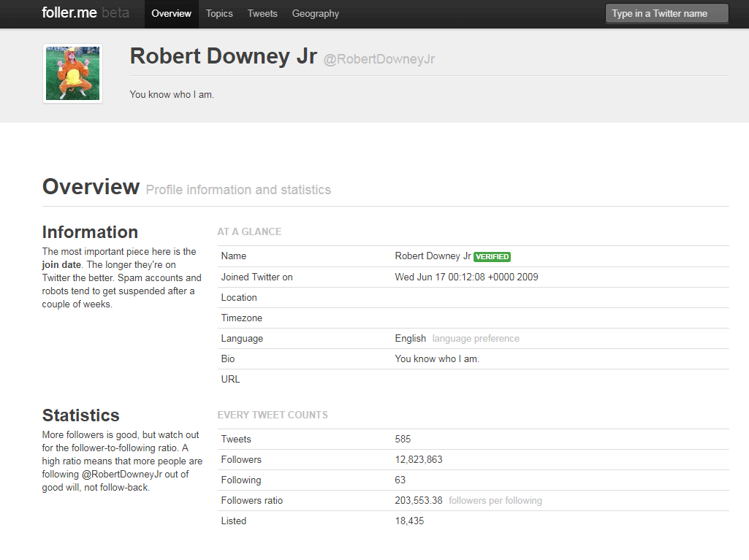Click the profile picture thumbnail
749x560 pixels.
click(72, 74)
